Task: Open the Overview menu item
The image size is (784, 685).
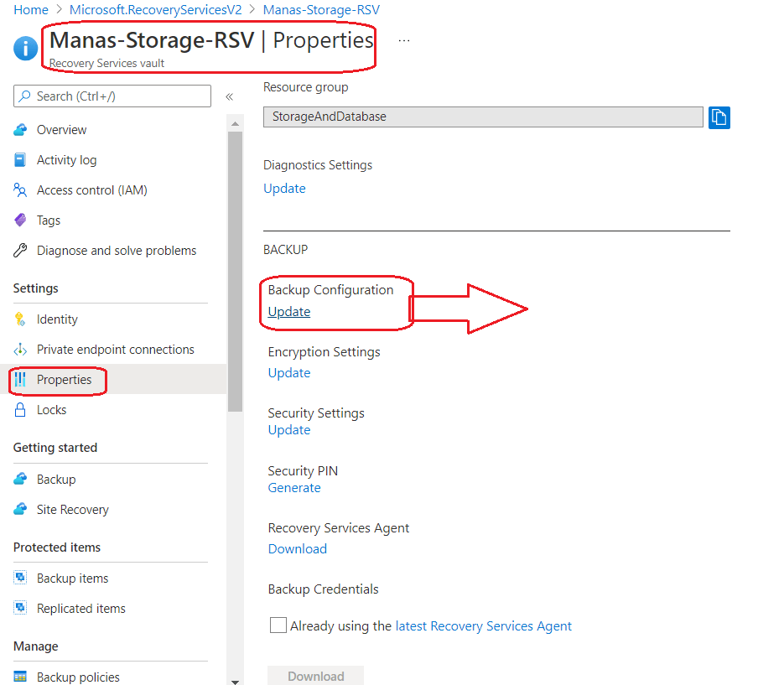Action: pos(61,130)
